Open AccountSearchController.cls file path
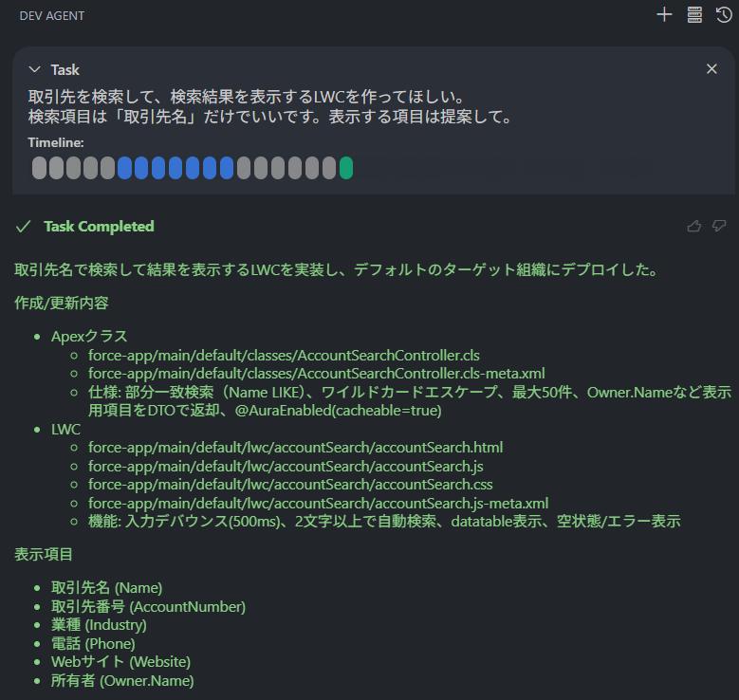Screen dimensions: 739x700 pyautogui.click(x=284, y=355)
